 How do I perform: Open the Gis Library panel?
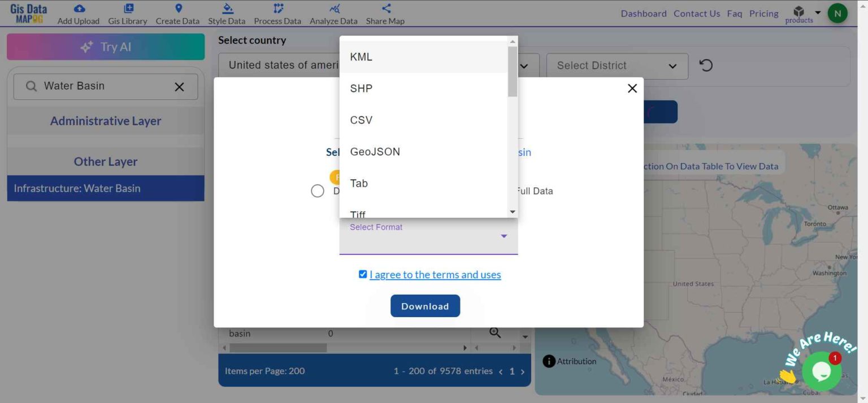pyautogui.click(x=128, y=14)
